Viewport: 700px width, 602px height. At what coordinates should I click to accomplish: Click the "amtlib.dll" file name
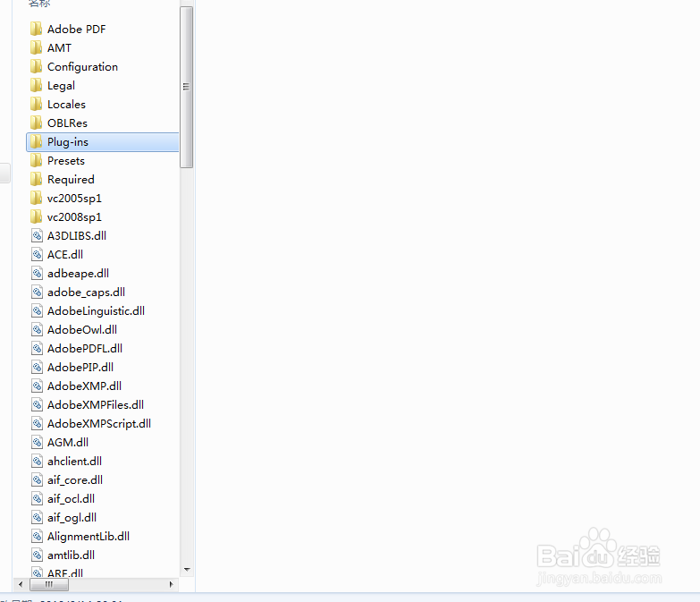pos(71,555)
